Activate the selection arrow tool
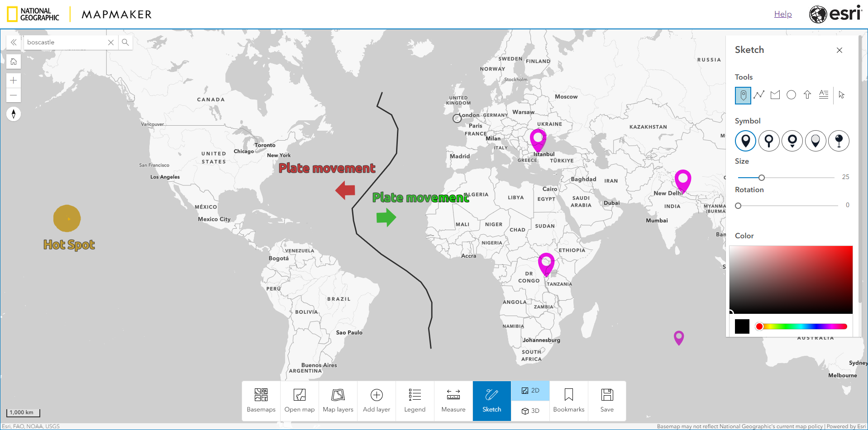 click(841, 95)
